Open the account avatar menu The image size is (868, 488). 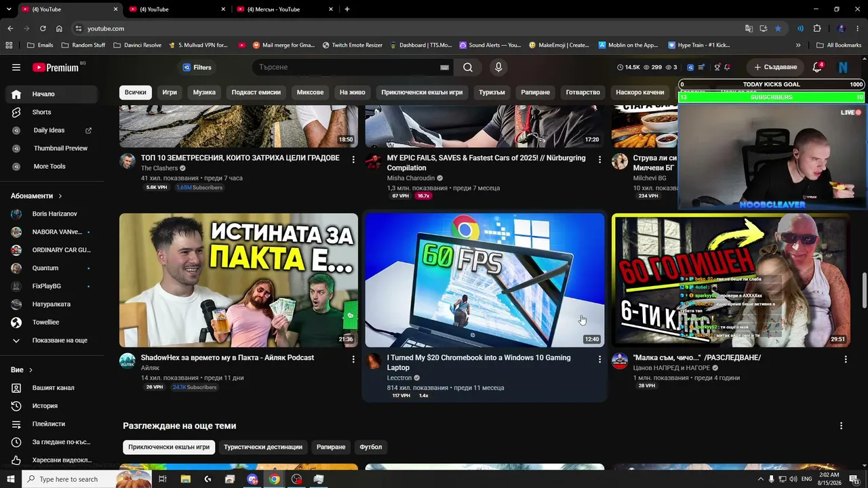(x=843, y=67)
